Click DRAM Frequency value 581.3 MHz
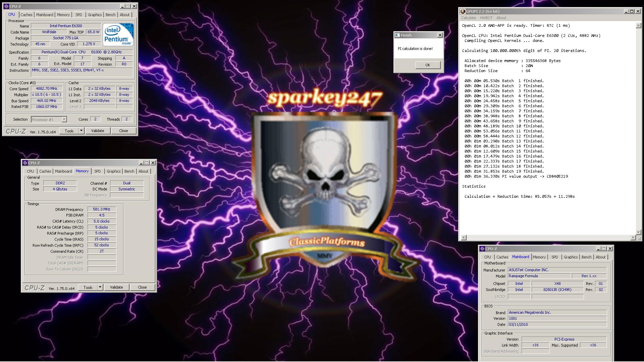 click(102, 209)
